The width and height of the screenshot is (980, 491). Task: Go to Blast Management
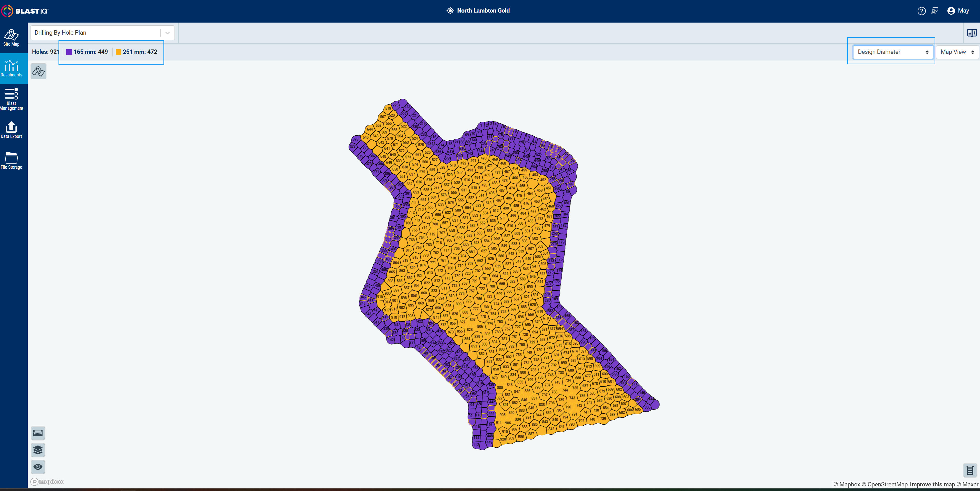click(11, 99)
